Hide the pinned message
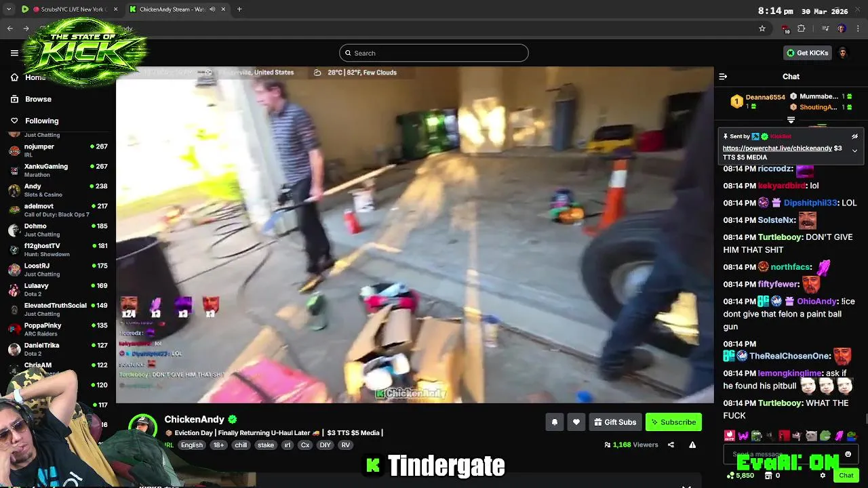This screenshot has width=868, height=488. coord(854,136)
